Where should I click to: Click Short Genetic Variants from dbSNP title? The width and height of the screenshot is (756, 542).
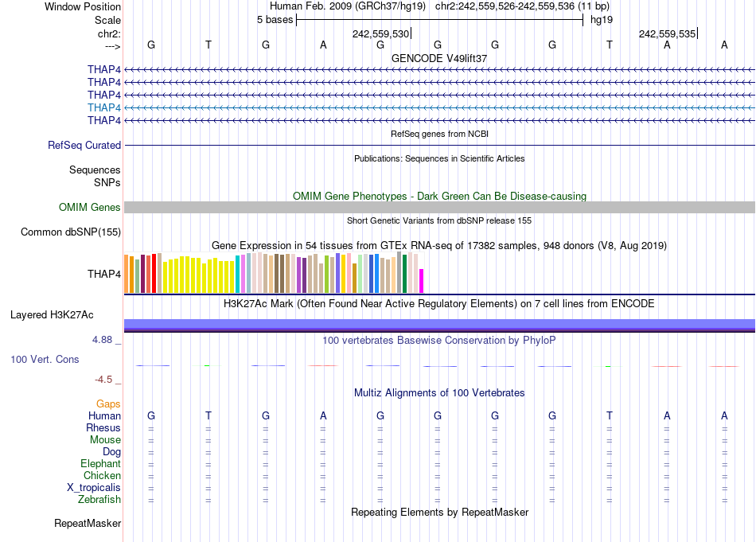pyautogui.click(x=439, y=220)
